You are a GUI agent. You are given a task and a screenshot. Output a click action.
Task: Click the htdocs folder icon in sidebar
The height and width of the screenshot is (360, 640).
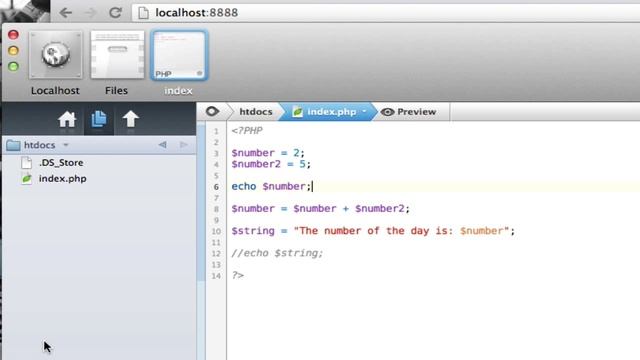pos(13,145)
